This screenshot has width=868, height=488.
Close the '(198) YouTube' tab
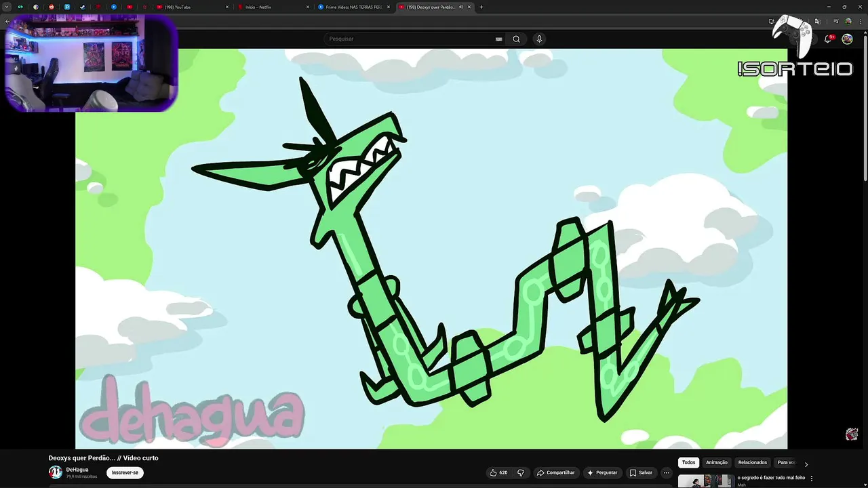coord(228,7)
